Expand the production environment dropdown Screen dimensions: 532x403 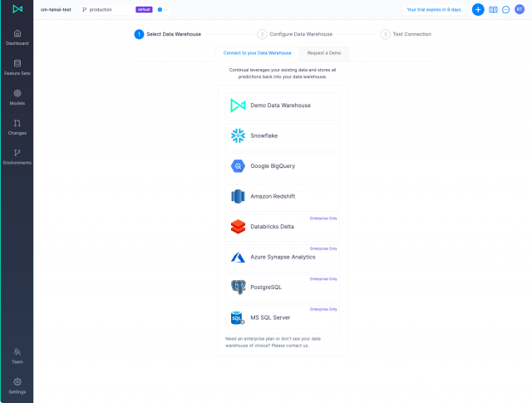[125, 10]
